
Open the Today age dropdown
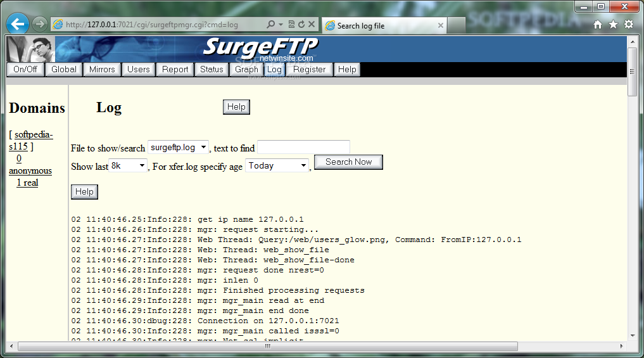click(277, 165)
